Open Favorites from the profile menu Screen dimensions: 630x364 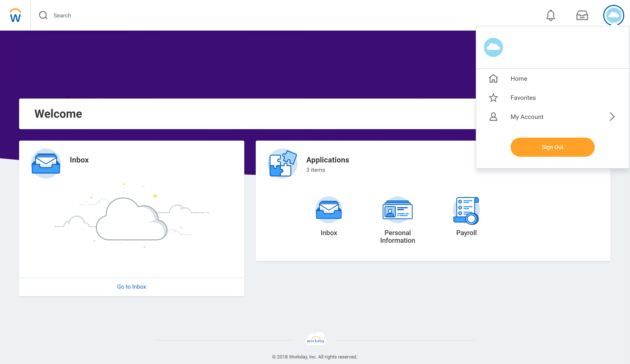(552, 98)
